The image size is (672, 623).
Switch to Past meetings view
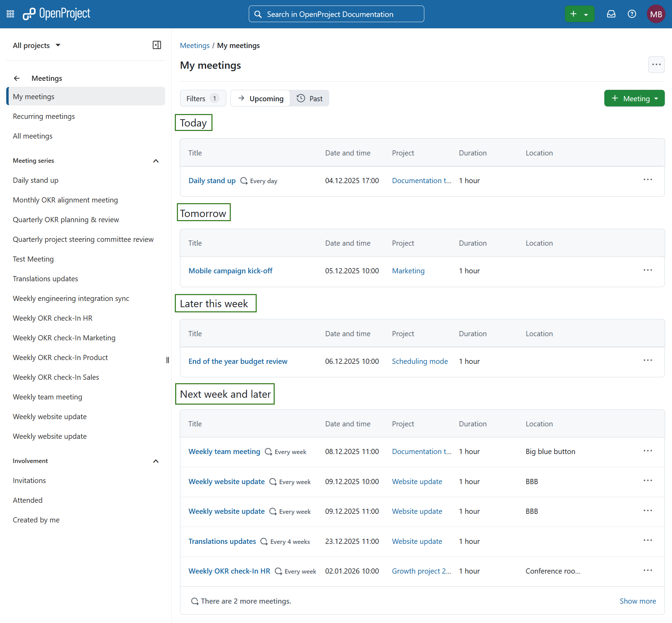coord(310,98)
